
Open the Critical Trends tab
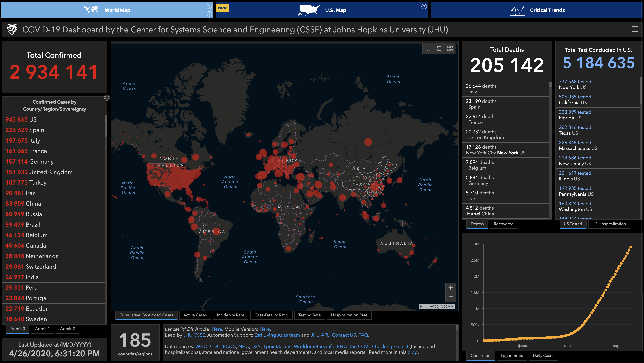(537, 10)
